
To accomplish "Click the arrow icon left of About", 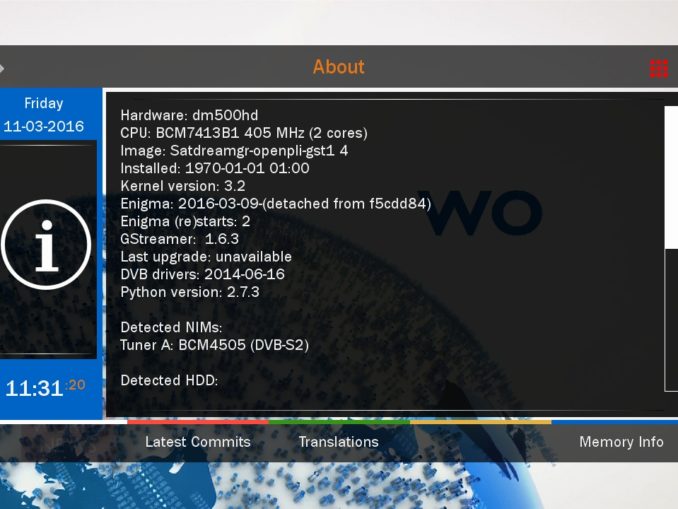I will pos(2,68).
